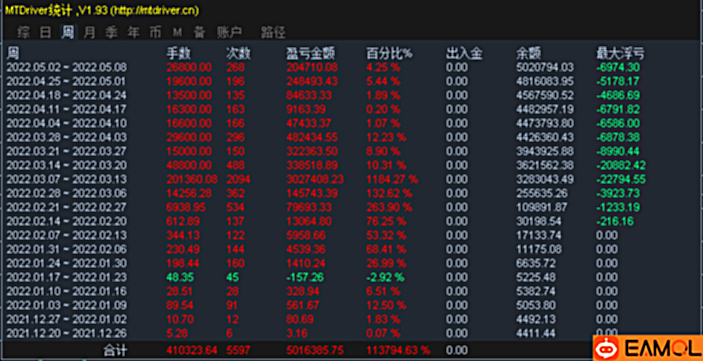Select week row 2022.01.31 ~ 2022.02.06
This screenshot has width=703, height=361.
352,249
